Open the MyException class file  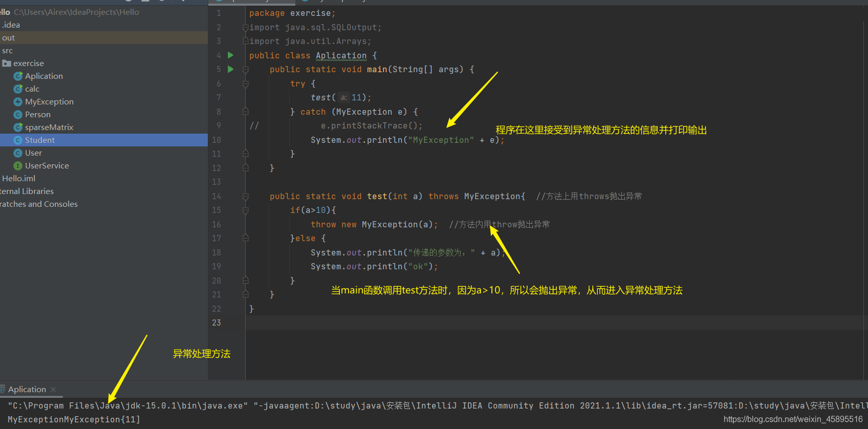click(x=49, y=101)
